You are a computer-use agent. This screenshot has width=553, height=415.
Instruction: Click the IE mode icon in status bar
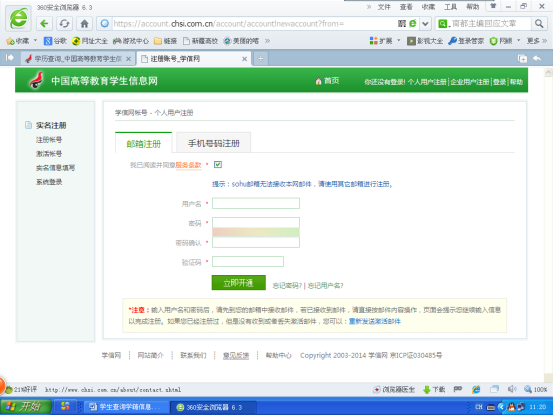476,389
